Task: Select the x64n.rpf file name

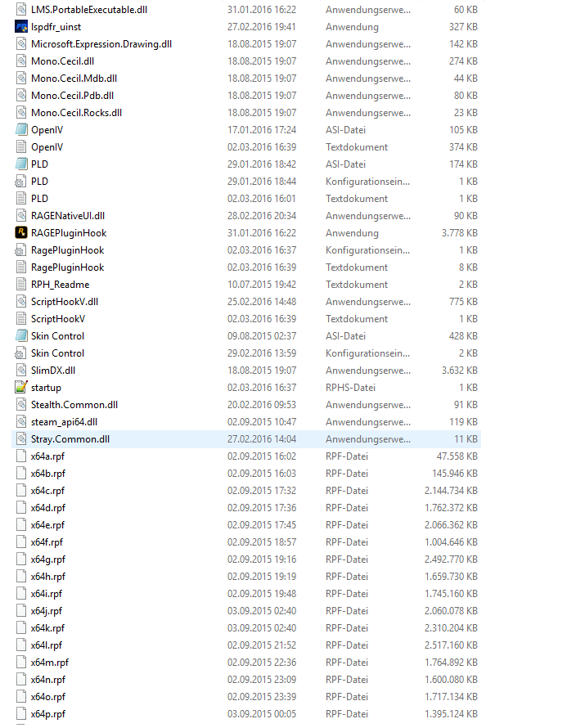Action: (x=48, y=680)
